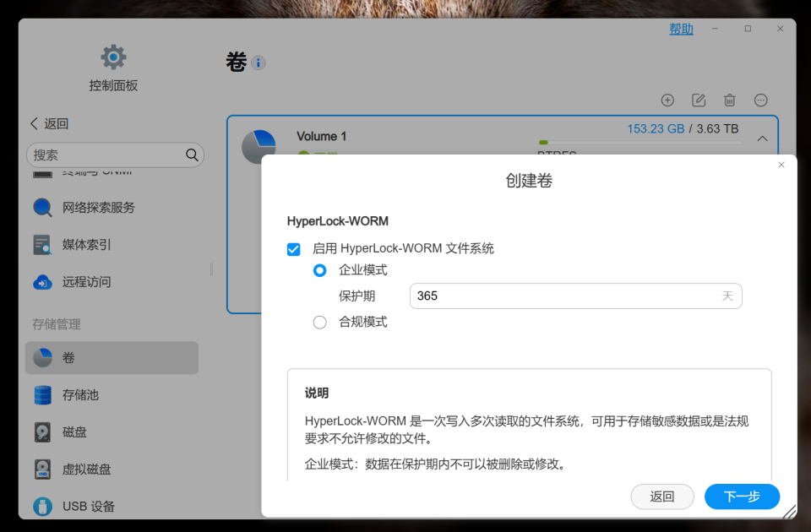The width and height of the screenshot is (811, 532).
Task: Open 媒体索引 menu item
Action: click(x=112, y=245)
